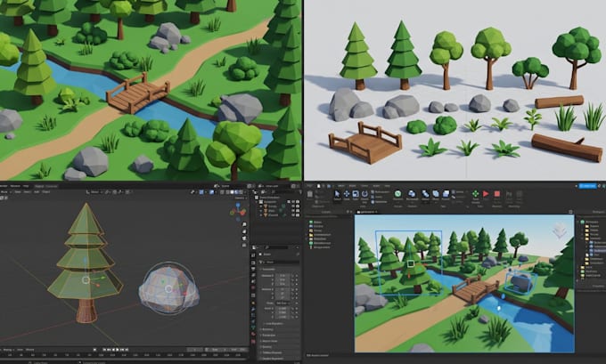Click the round green icon in Roblox Studio ribbon
Viewport: 606px width, 364px height.
pos(397,193)
